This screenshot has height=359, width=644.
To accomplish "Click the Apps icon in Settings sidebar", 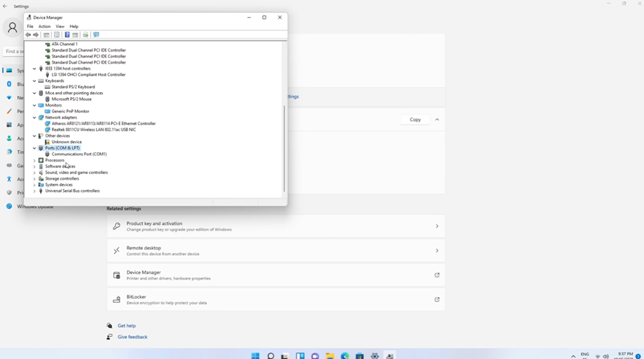I will point(9,124).
